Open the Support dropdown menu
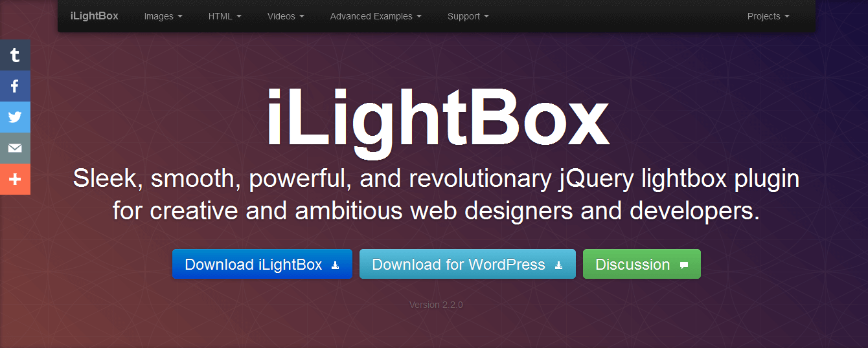The image size is (868, 348). tap(468, 16)
